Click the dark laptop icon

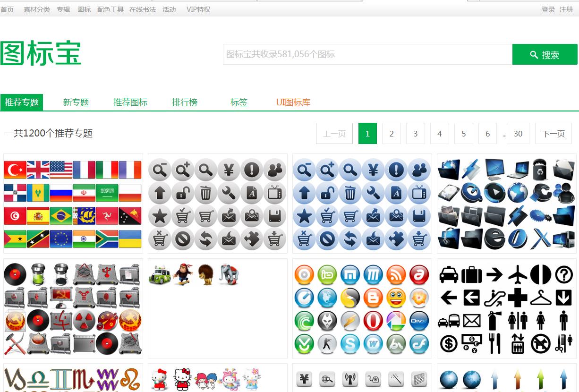point(518,170)
